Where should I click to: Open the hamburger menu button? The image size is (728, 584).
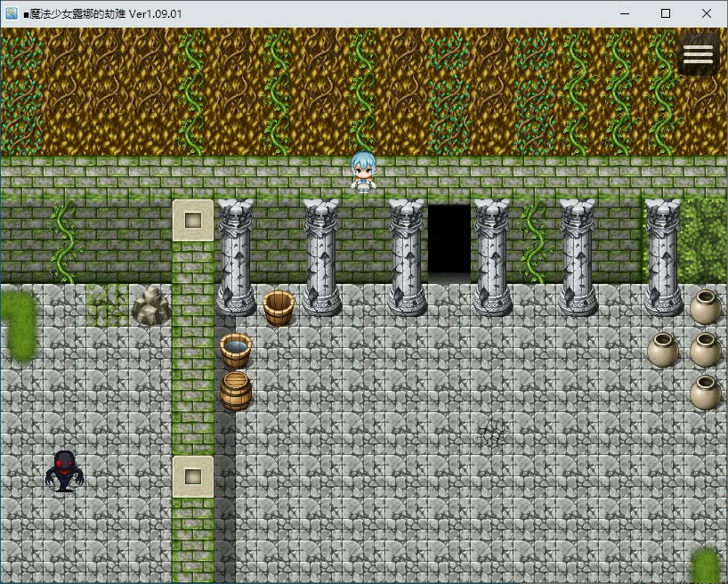pos(698,55)
